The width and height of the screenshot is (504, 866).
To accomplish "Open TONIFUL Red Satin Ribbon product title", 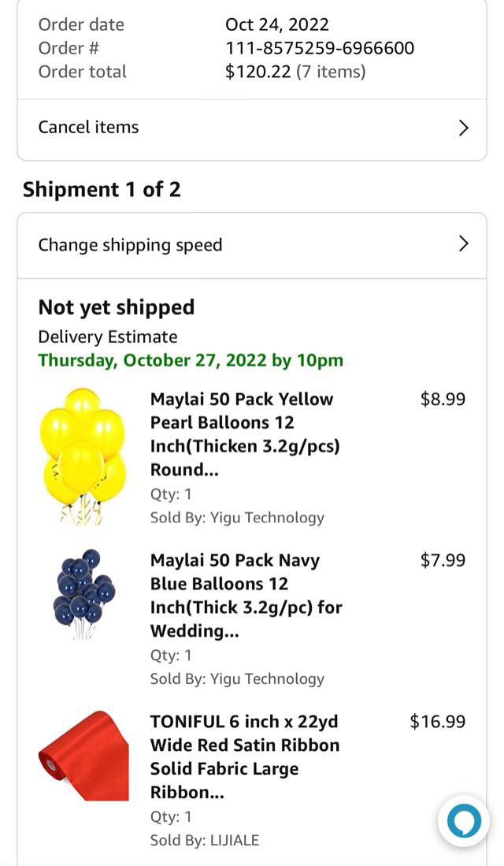I will [x=245, y=756].
